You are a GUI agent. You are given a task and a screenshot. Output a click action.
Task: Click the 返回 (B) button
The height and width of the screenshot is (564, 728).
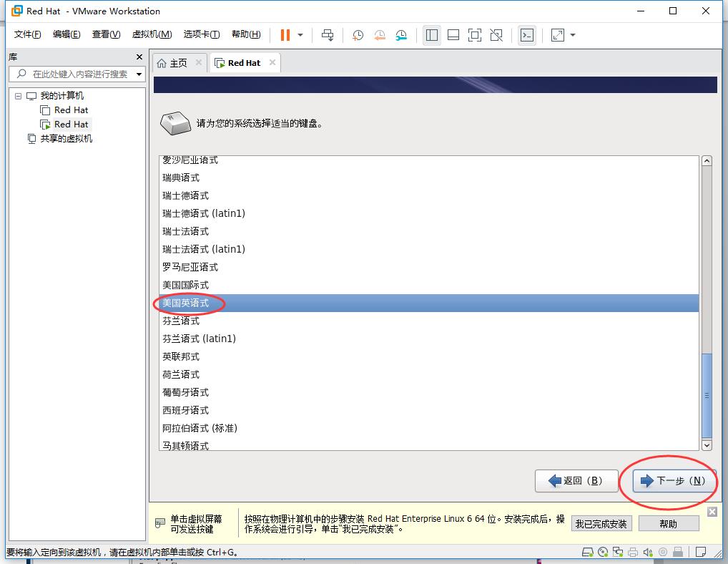tap(576, 481)
